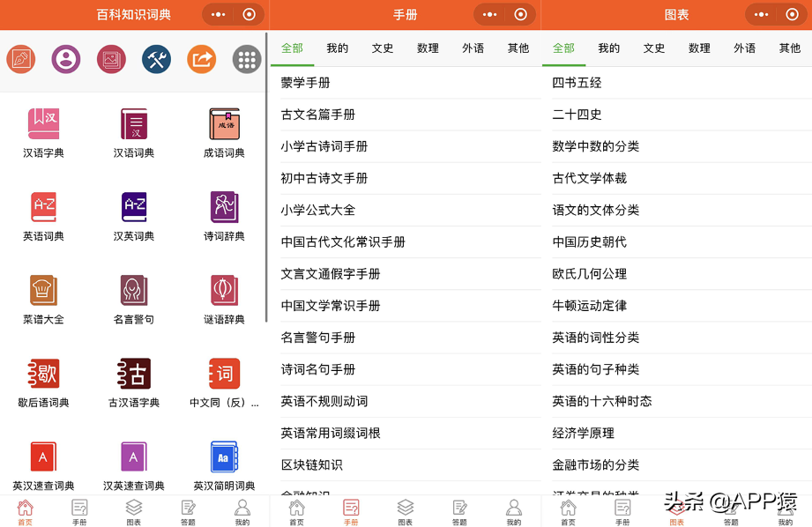The image size is (812, 527).
Task: Click the hammer and wrench tools icon
Action: [x=156, y=59]
